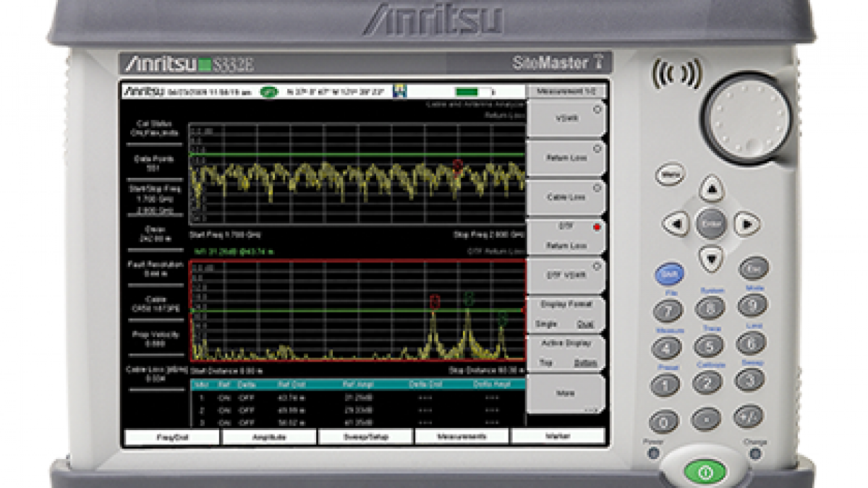
Task: Click the GPS status icon on screen
Action: pos(270,92)
